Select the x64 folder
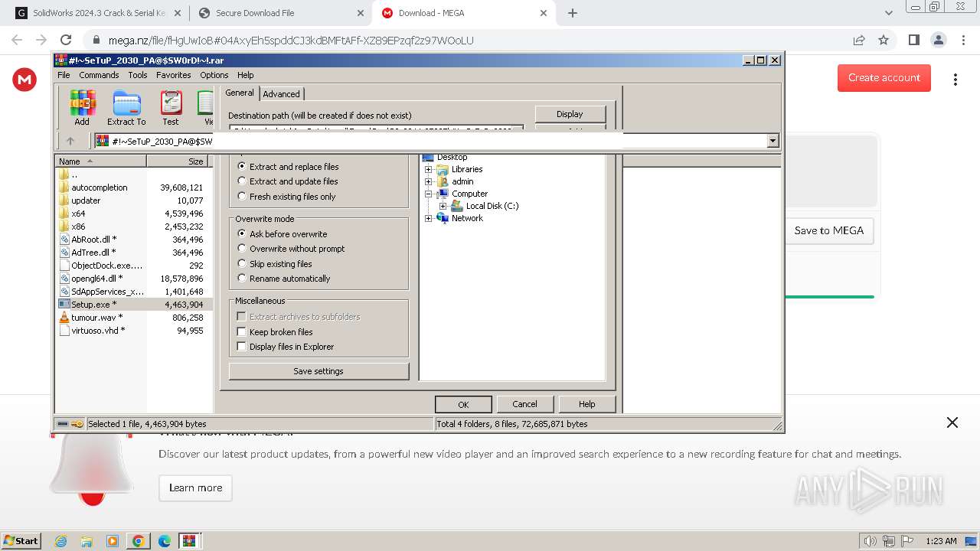The image size is (980, 551). (78, 214)
